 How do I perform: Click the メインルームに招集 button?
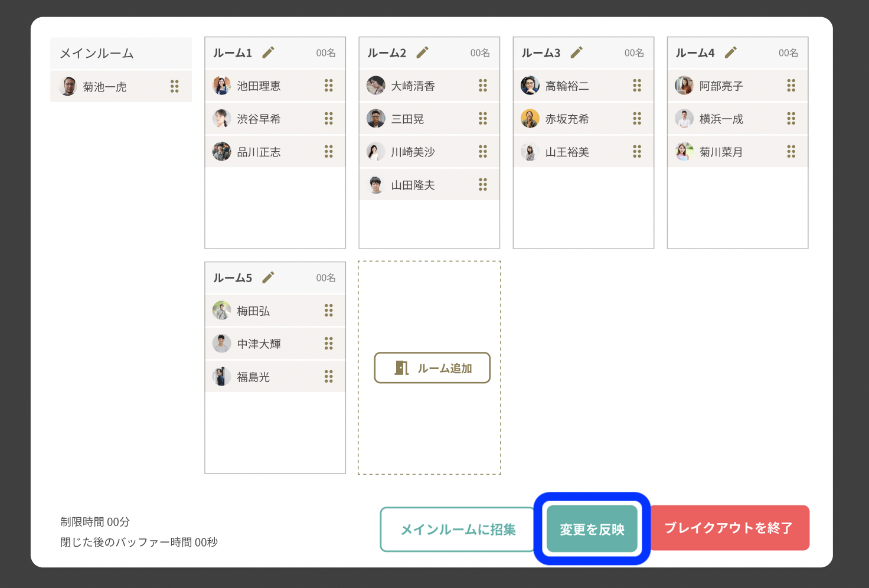[458, 530]
